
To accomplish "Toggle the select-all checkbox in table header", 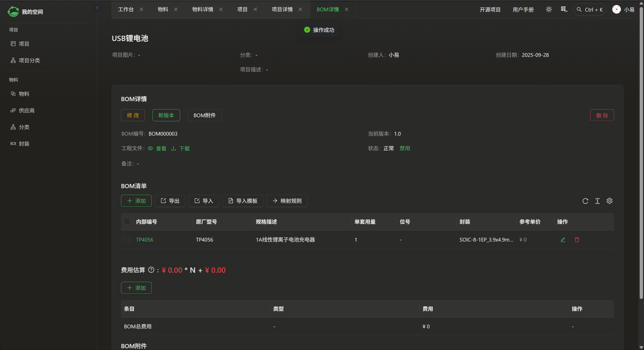I will click(x=127, y=222).
